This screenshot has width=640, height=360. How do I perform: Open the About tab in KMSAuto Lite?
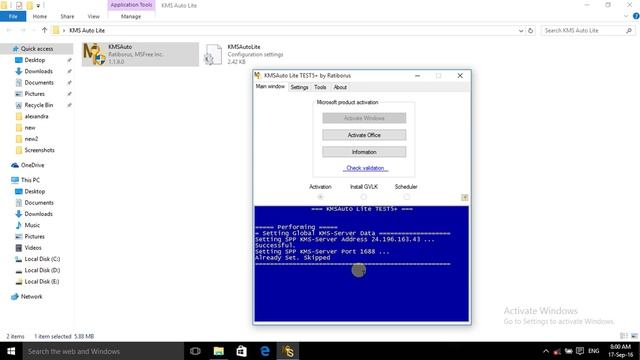pyautogui.click(x=340, y=87)
